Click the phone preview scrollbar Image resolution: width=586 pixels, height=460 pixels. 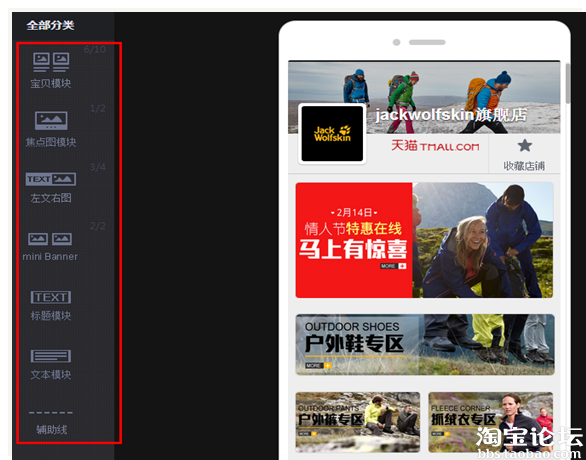568,83
